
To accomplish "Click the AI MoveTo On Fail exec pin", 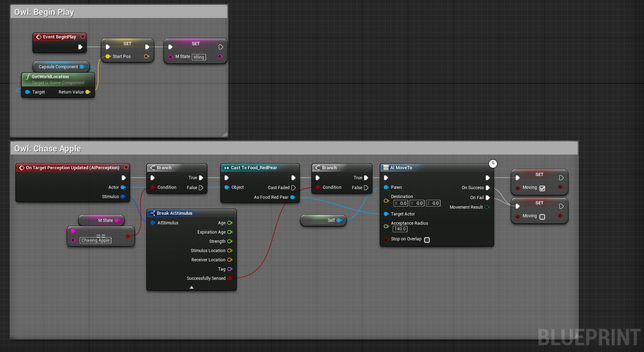I will (x=488, y=197).
